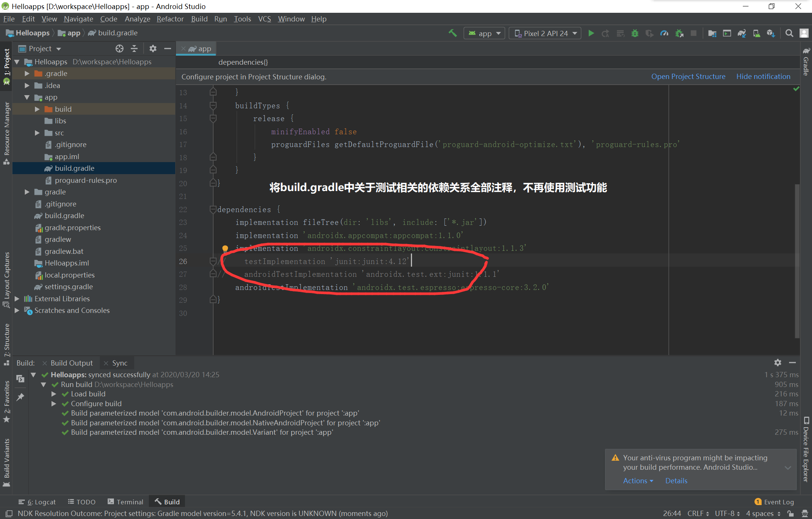Click Open Project Structure link
The width and height of the screenshot is (812, 519).
pos(688,76)
